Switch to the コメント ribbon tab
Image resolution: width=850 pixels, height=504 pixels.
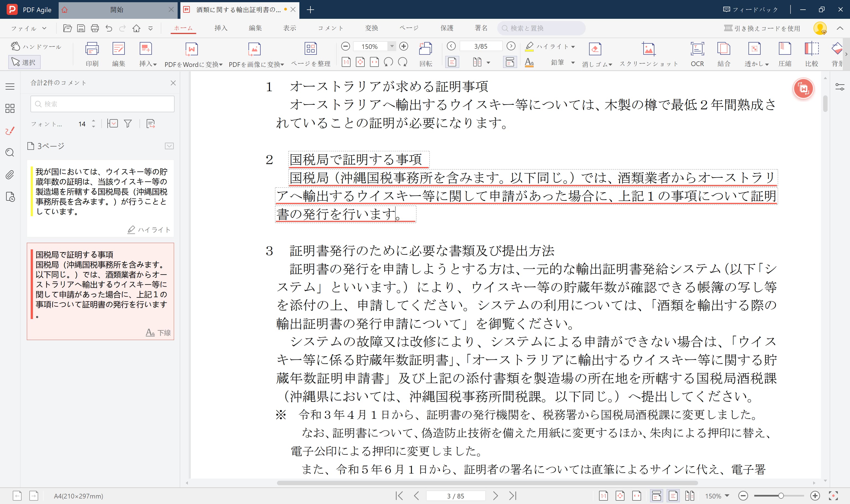click(x=330, y=28)
